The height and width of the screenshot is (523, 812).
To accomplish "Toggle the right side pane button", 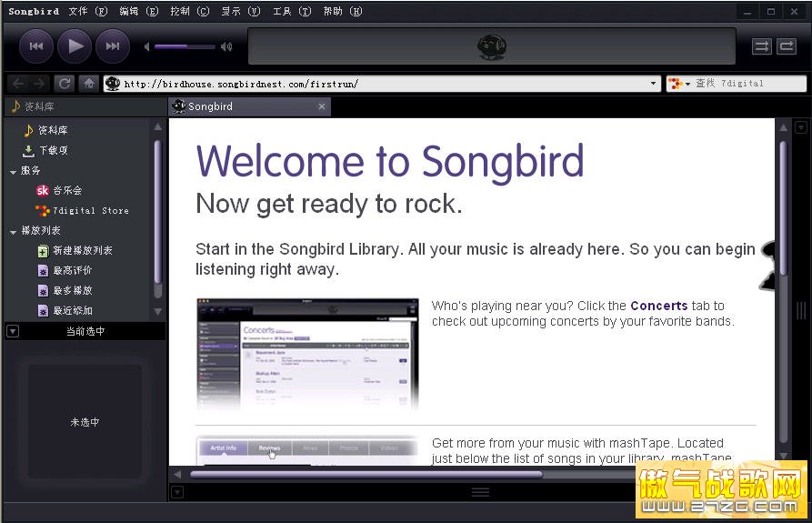I will (801, 126).
